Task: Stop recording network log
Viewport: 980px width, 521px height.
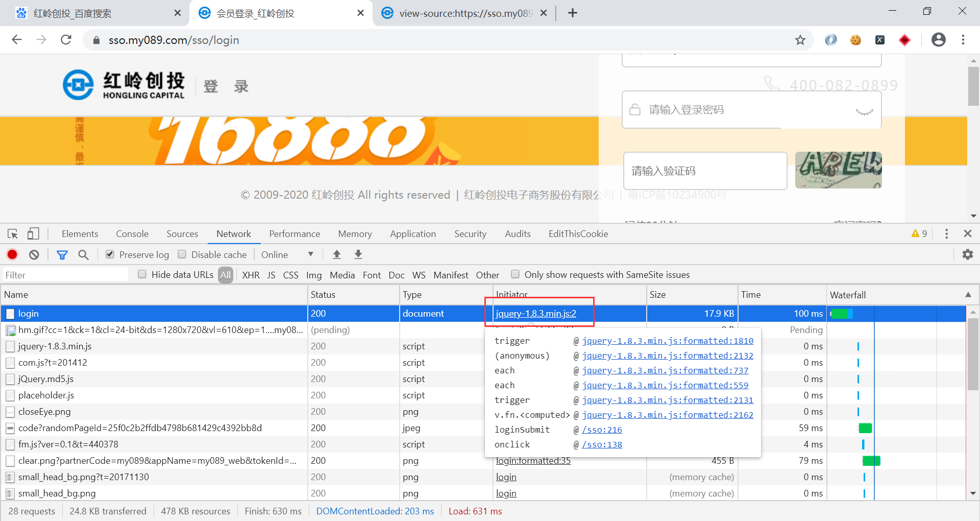Action: click(12, 254)
